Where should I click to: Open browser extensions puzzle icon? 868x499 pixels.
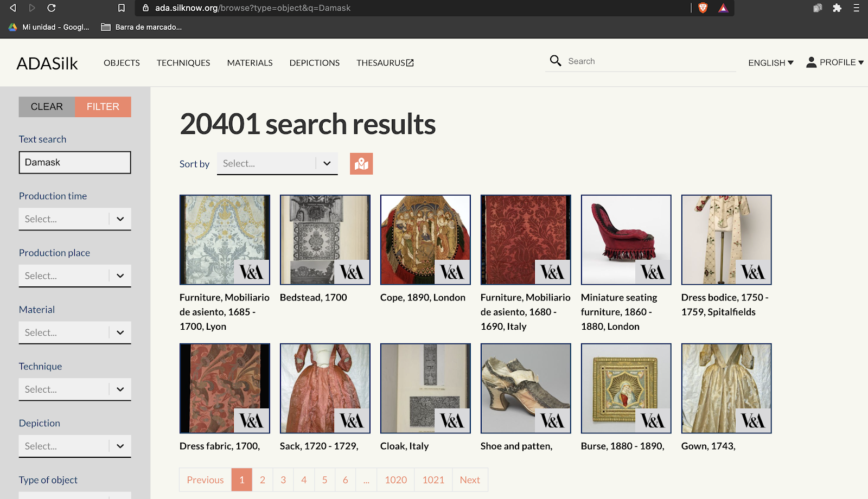pyautogui.click(x=837, y=8)
